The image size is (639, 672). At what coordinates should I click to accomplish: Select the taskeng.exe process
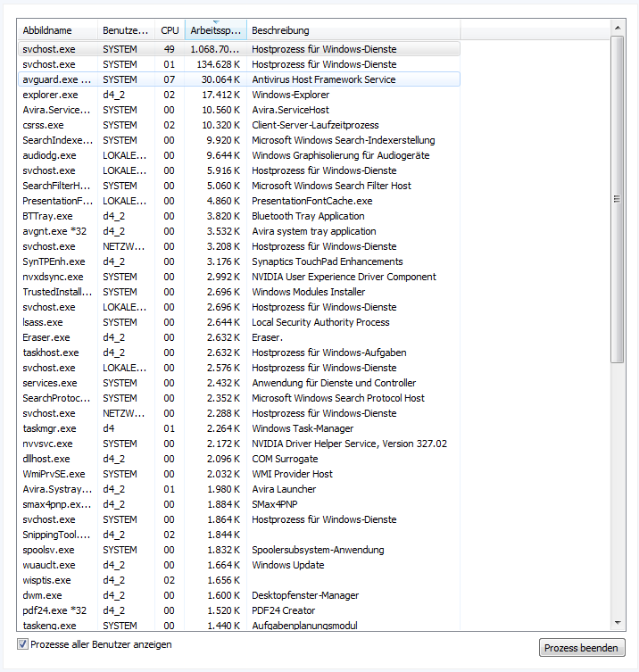click(239, 626)
